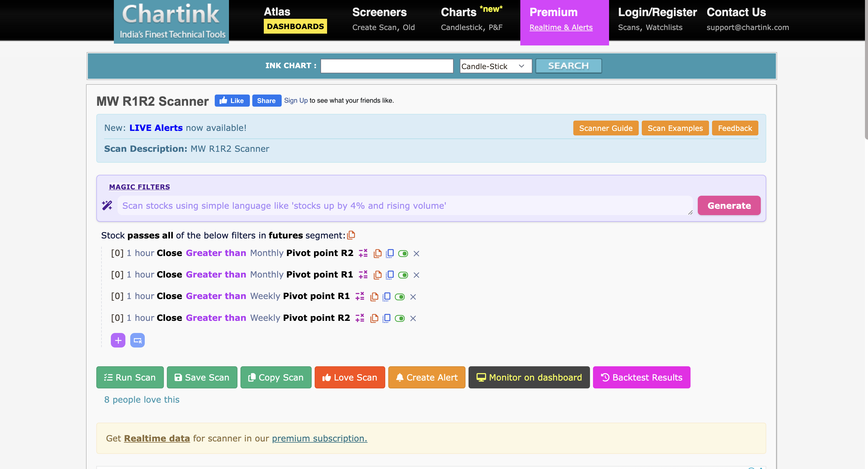868x469 pixels.
Task: Open the Candle-Stick chart type dropdown
Action: (496, 66)
